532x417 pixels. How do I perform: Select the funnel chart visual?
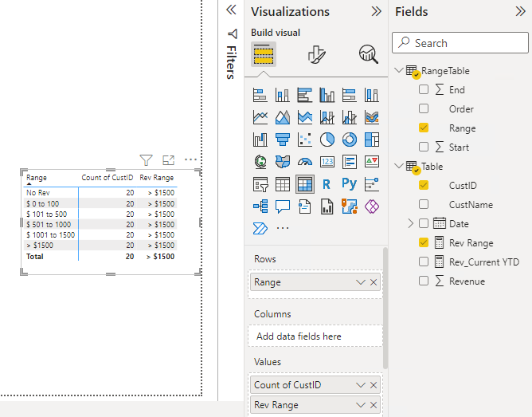[282, 140]
